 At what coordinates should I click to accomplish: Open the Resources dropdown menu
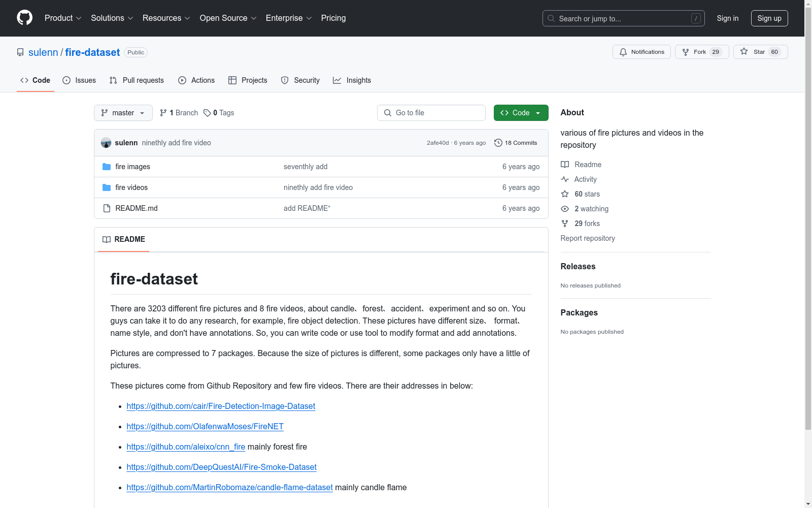(166, 18)
